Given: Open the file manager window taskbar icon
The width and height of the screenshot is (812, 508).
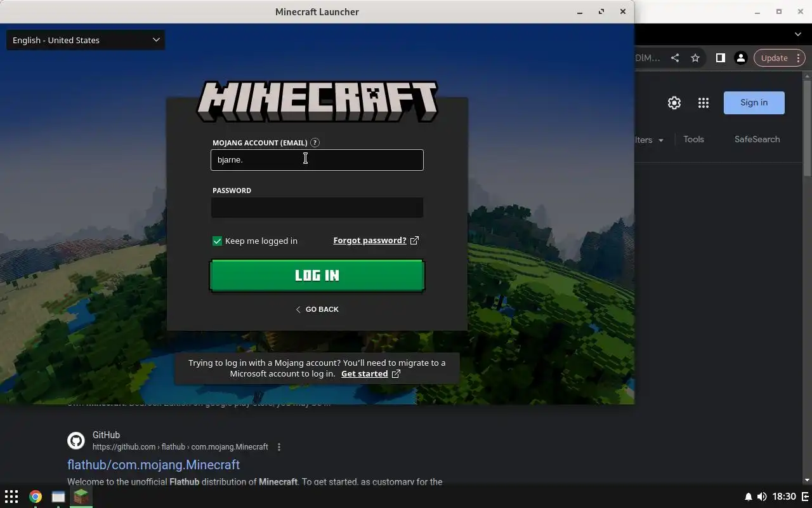Looking at the screenshot, I should tap(58, 497).
